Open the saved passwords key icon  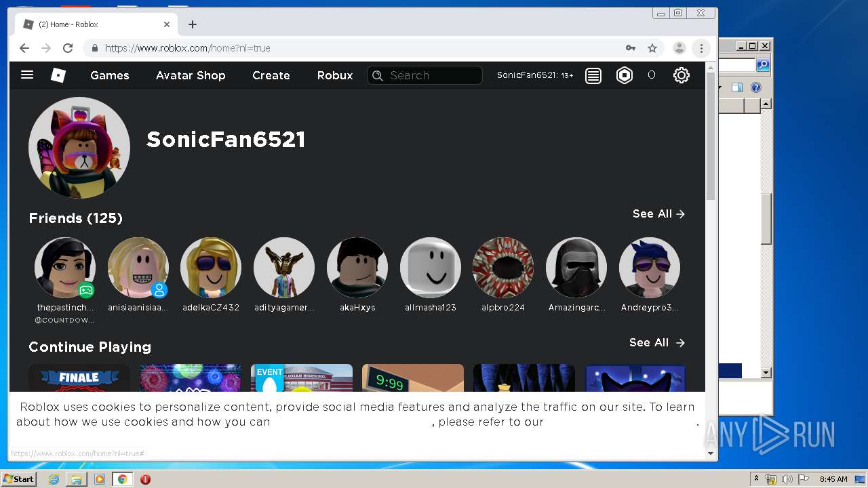[x=631, y=48]
